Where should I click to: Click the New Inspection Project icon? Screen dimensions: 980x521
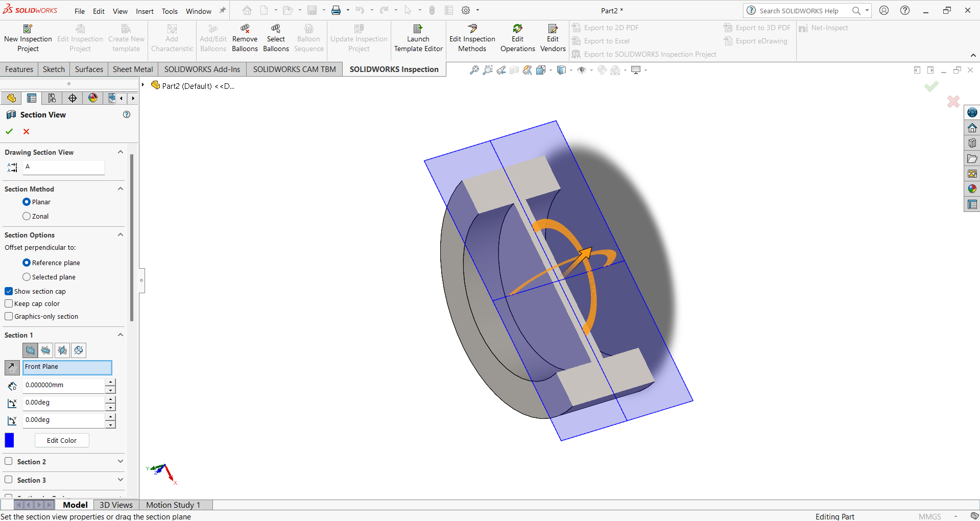coord(28,29)
